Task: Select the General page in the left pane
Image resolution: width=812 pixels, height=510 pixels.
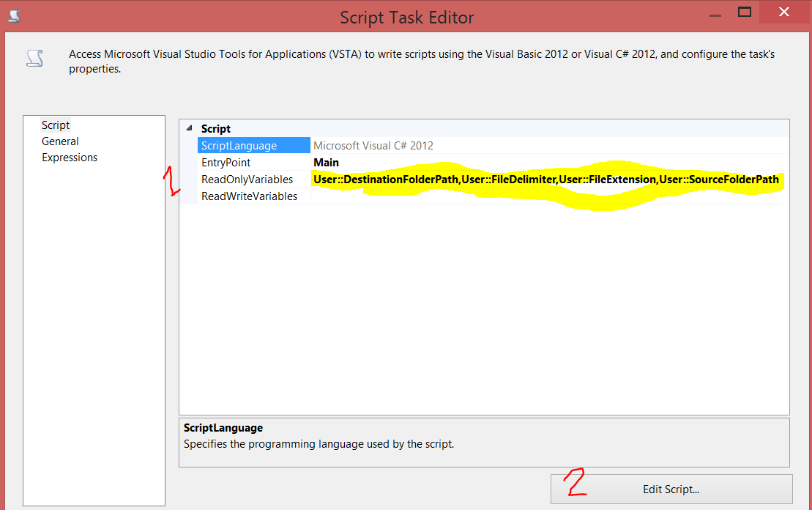Action: (x=60, y=141)
